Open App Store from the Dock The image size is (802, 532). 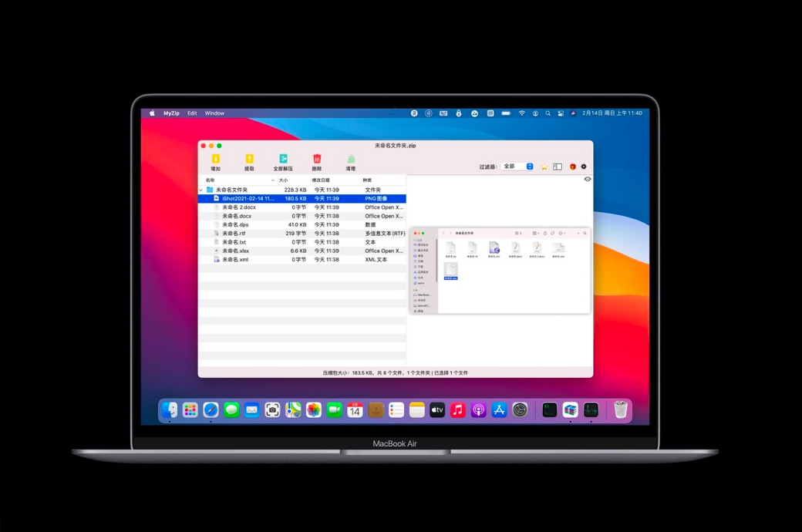click(499, 409)
